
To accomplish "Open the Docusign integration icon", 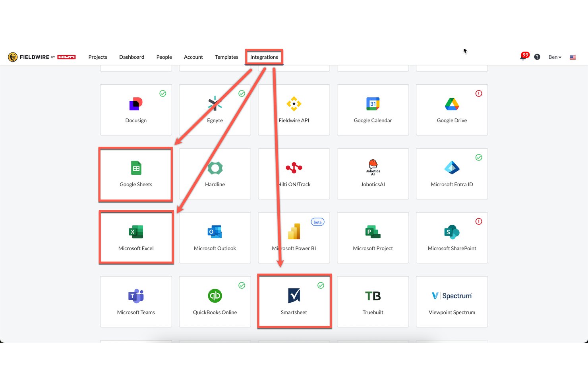I will pyautogui.click(x=136, y=104).
